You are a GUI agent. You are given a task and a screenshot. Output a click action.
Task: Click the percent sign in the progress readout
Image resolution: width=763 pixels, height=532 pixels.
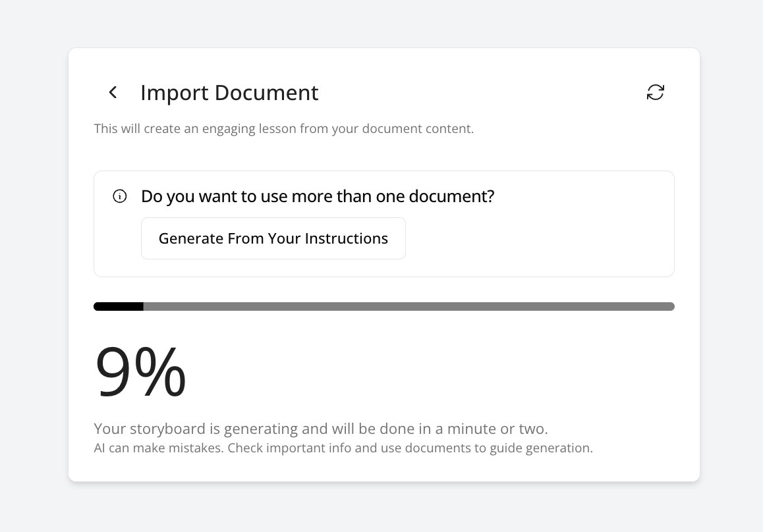(163, 373)
